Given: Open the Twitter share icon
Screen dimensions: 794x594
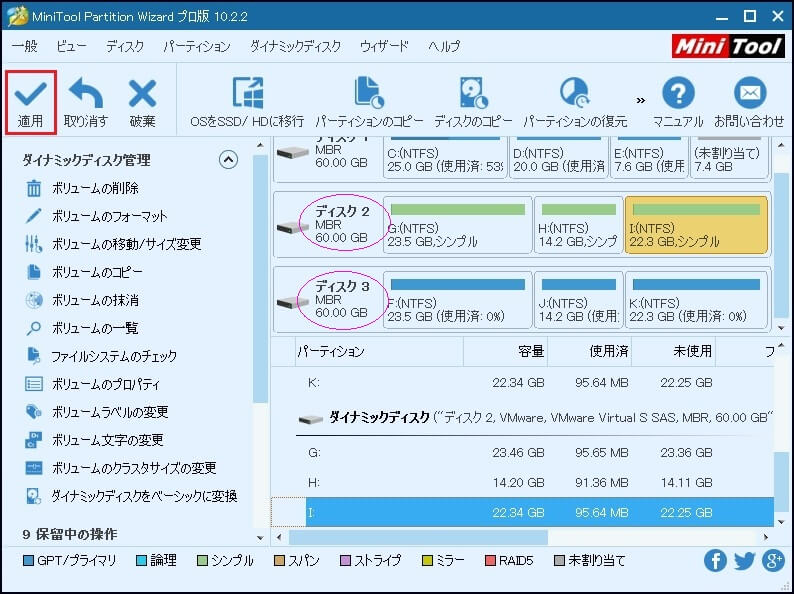Looking at the screenshot, I should (x=744, y=561).
